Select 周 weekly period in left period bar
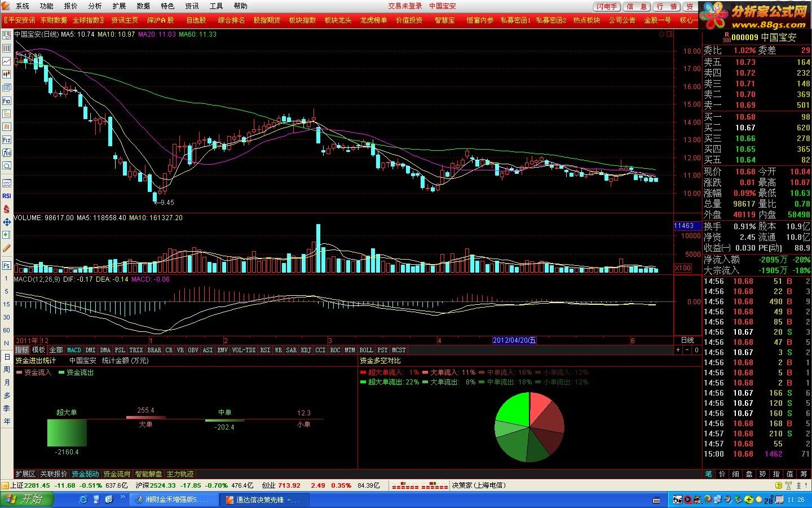Screen dimensions: 812x508 tap(7, 369)
